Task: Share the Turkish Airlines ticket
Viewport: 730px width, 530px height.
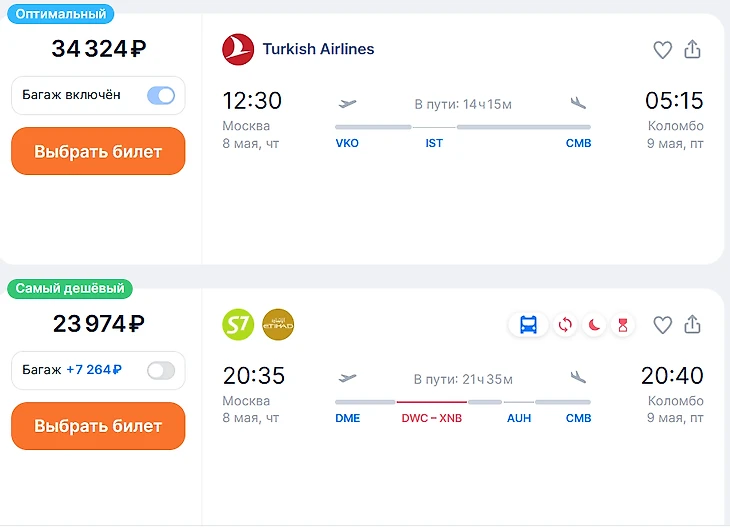Action: (x=692, y=49)
